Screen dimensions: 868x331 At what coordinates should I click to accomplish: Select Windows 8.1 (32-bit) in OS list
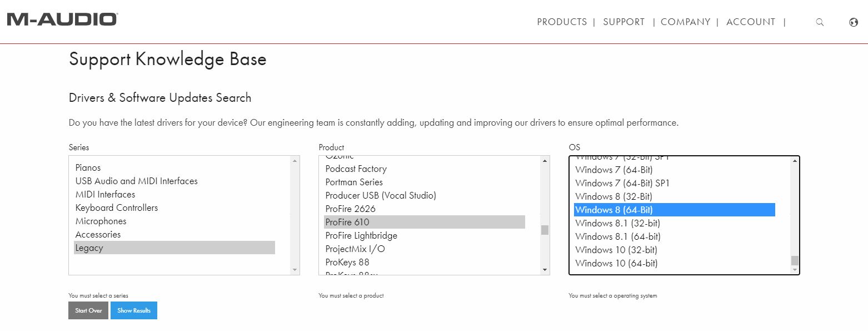(675, 223)
